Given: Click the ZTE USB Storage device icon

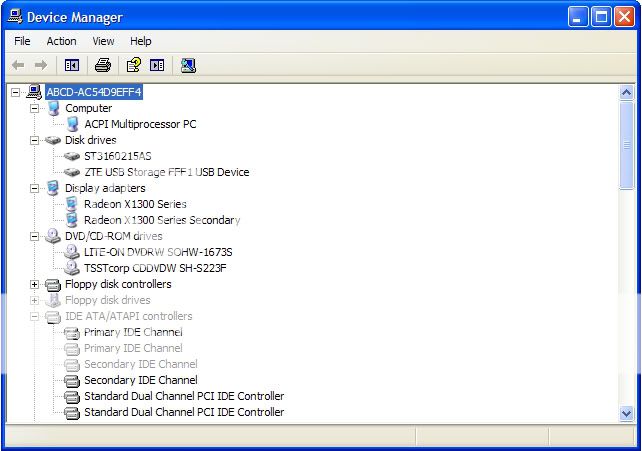Looking at the screenshot, I should coord(72,172).
